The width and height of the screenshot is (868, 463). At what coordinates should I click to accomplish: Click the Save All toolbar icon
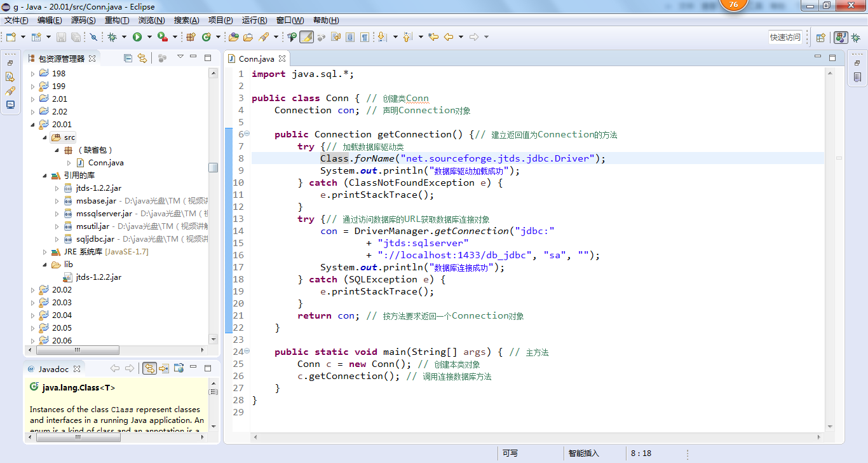tap(76, 37)
